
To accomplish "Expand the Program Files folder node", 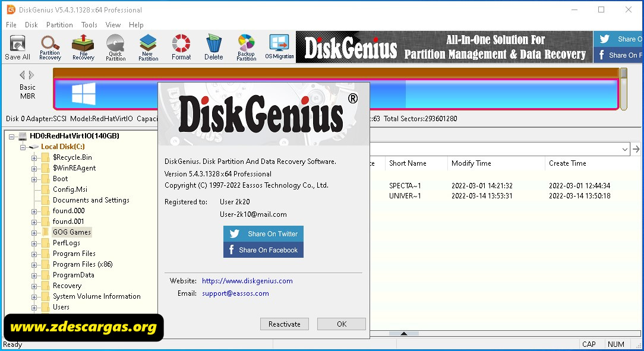I will tap(34, 254).
